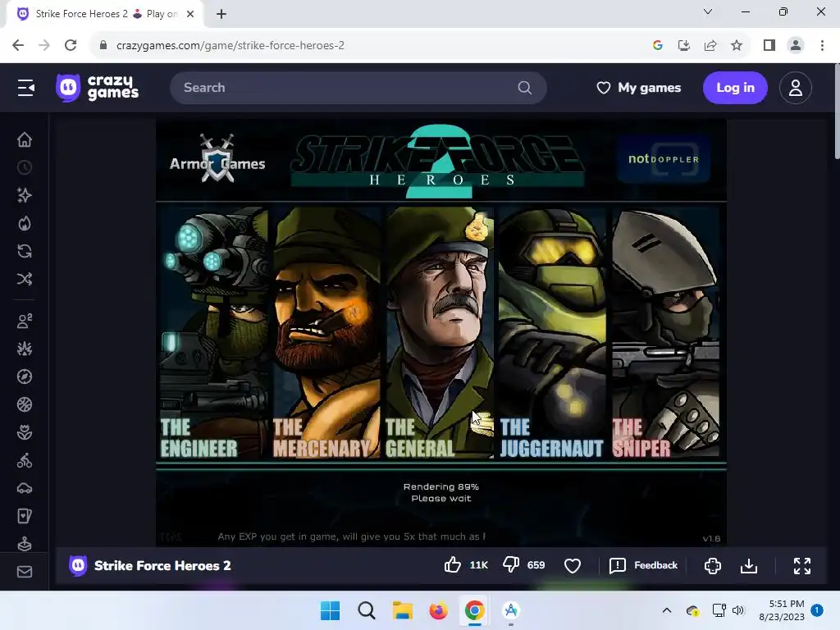The height and width of the screenshot is (630, 840).
Task: Open the Windows Start menu
Action: coord(330,610)
